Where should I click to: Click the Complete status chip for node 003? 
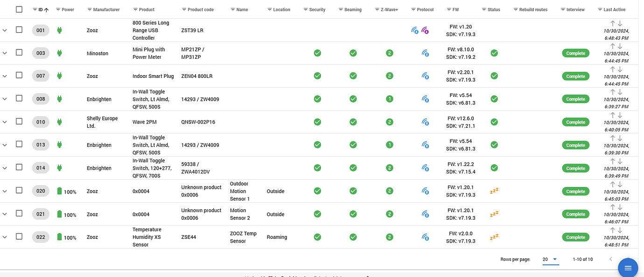point(575,53)
